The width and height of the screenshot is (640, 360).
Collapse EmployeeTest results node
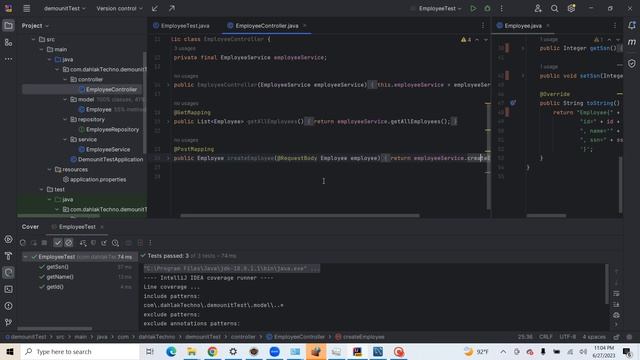tap(25, 257)
